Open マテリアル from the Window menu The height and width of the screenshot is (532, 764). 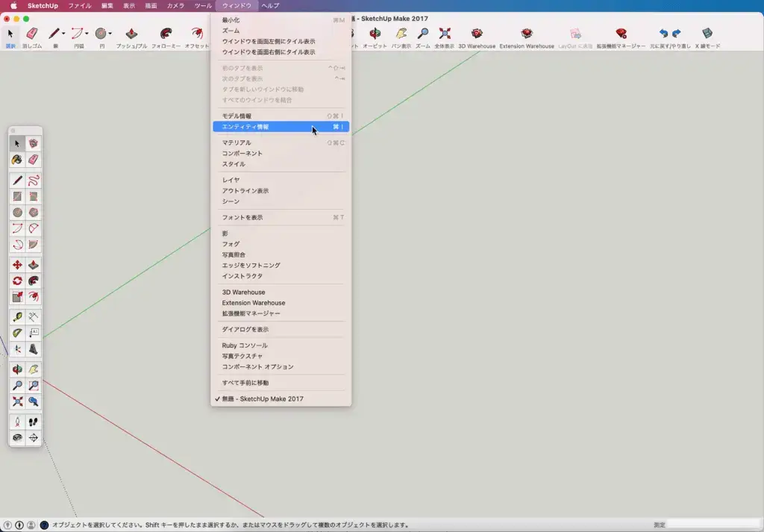pos(281,143)
